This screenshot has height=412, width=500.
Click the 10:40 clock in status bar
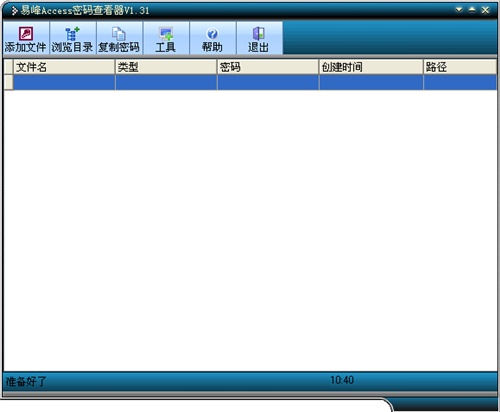[342, 380]
